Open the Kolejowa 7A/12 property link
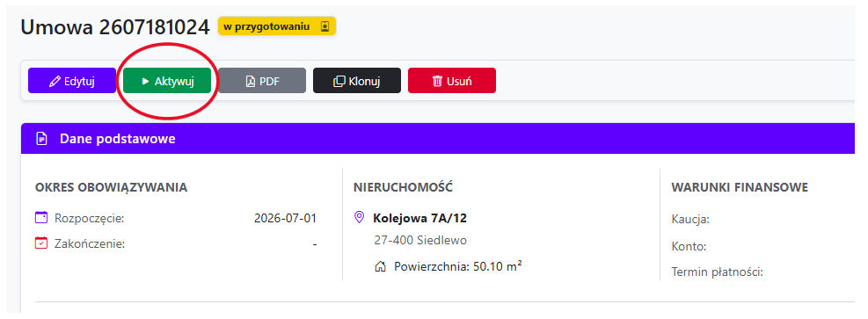Viewport: 868px width, 319px height. click(419, 218)
